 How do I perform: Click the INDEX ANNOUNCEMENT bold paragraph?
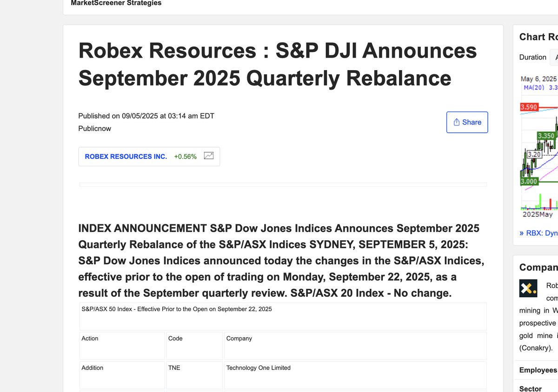(281, 261)
